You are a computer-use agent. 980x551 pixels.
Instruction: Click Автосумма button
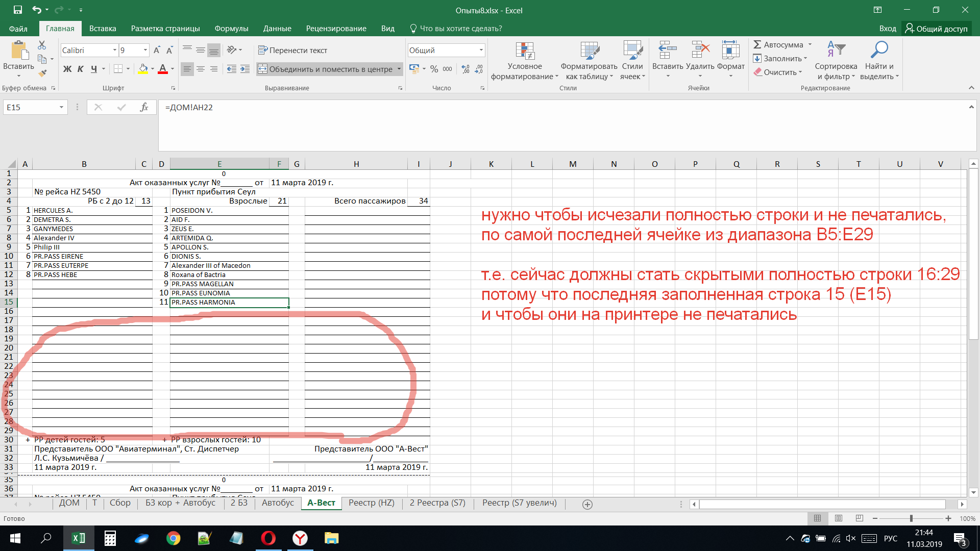click(778, 45)
